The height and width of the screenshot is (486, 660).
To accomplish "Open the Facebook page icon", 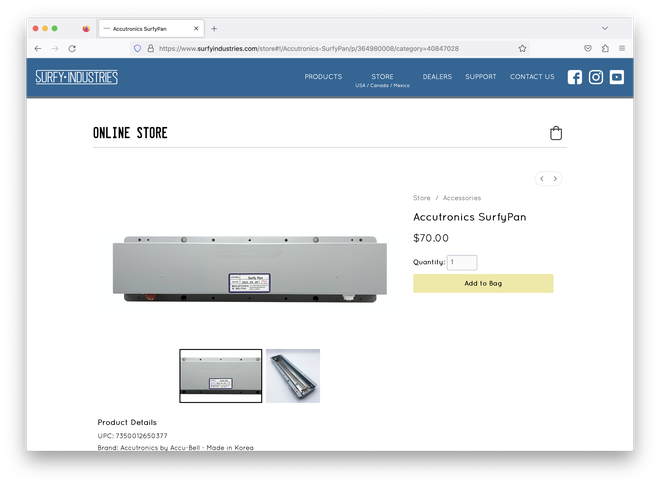I will click(x=575, y=77).
